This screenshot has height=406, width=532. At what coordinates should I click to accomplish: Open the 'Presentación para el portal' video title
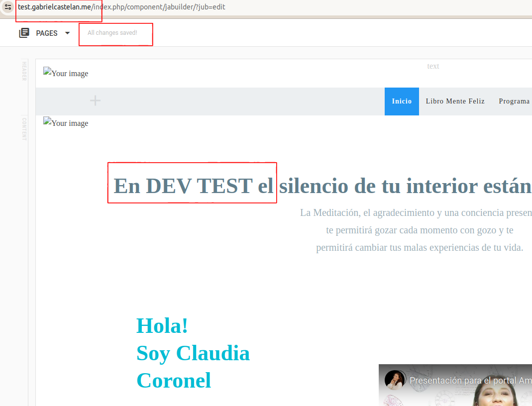[x=471, y=381]
